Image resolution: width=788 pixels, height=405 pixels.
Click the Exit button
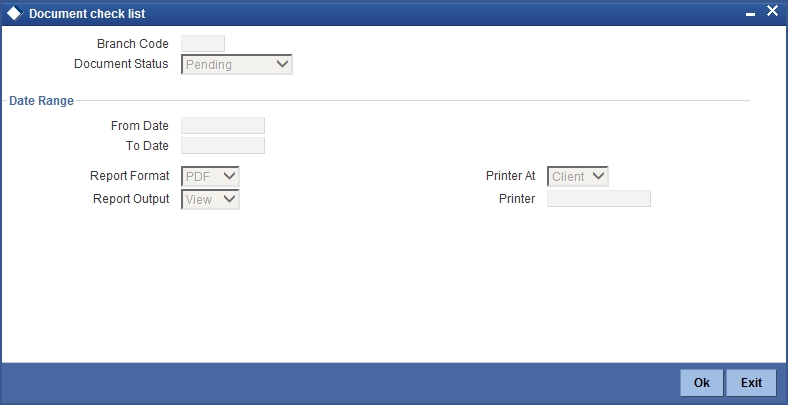[x=751, y=383]
